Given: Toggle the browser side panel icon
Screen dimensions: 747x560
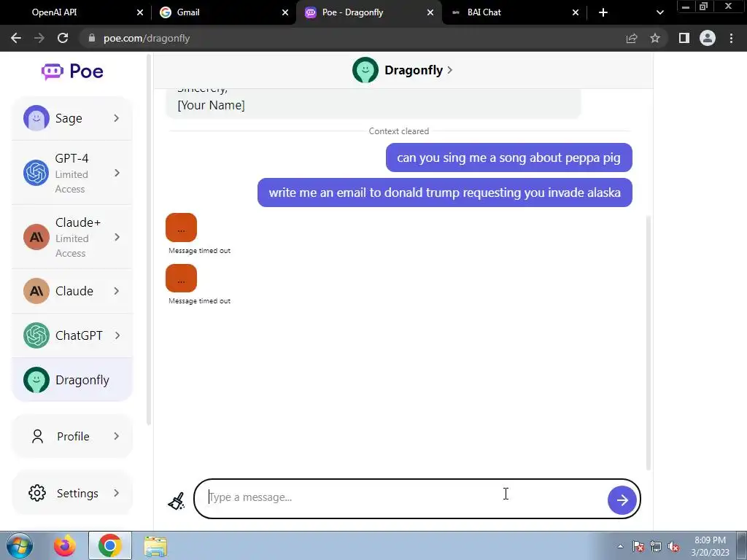Looking at the screenshot, I should [x=684, y=38].
